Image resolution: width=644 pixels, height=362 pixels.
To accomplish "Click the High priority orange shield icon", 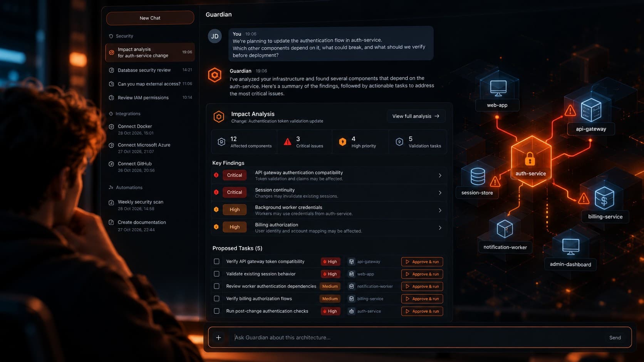I will (x=342, y=142).
